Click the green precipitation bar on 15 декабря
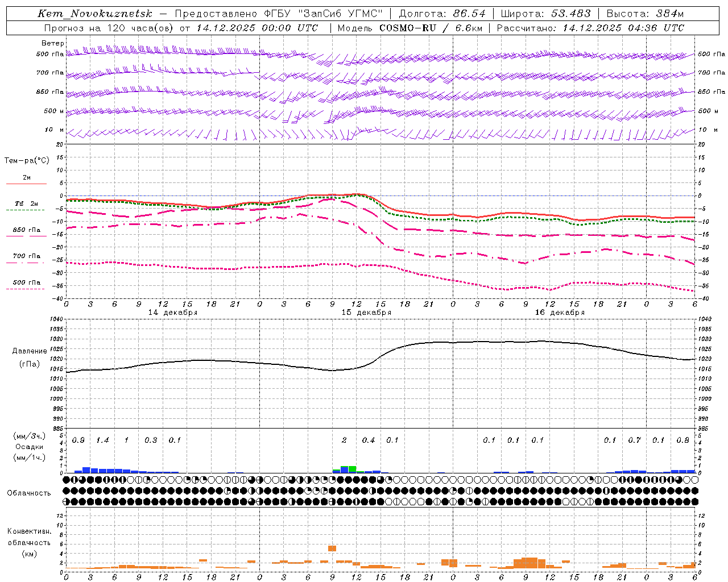The width and height of the screenshot is (728, 582). coord(353,469)
